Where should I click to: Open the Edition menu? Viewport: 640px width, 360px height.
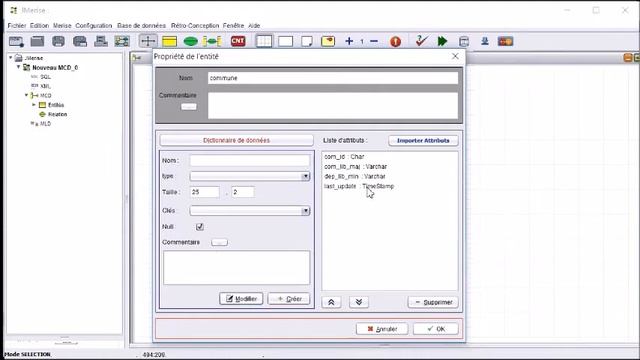click(x=39, y=25)
